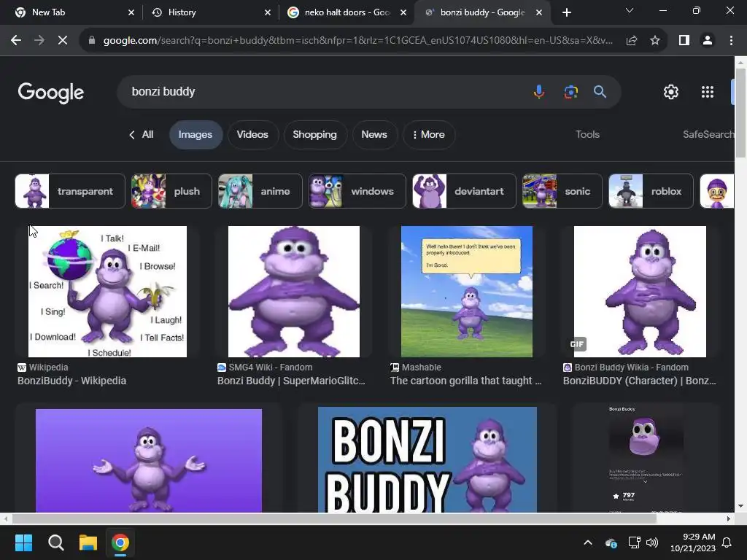Click the voice search microphone icon
The height and width of the screenshot is (560, 747).
(x=539, y=91)
